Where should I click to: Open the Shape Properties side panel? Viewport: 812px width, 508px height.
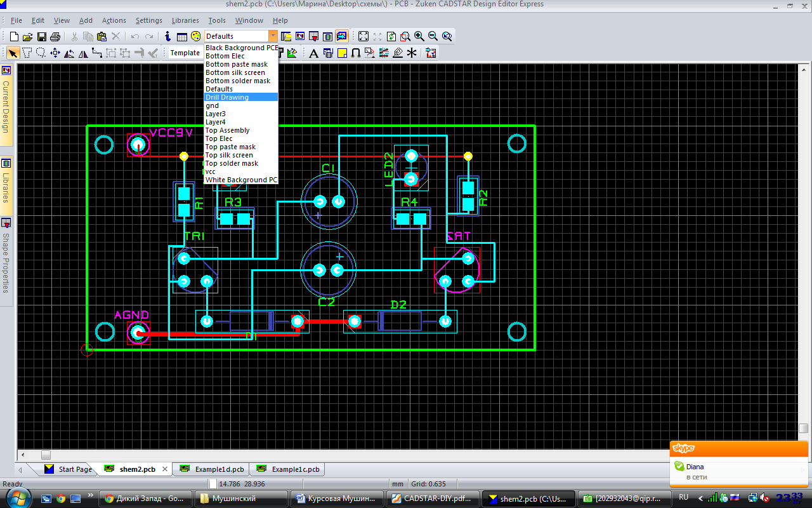(x=6, y=260)
